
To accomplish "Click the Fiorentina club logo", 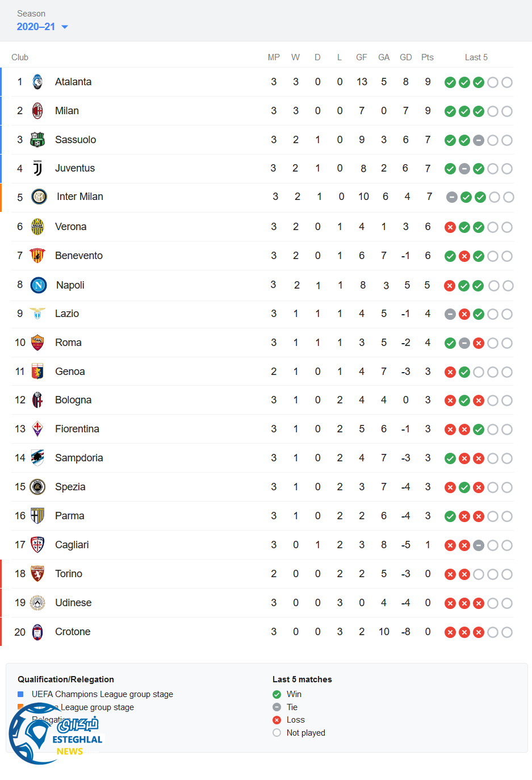I will [x=37, y=429].
